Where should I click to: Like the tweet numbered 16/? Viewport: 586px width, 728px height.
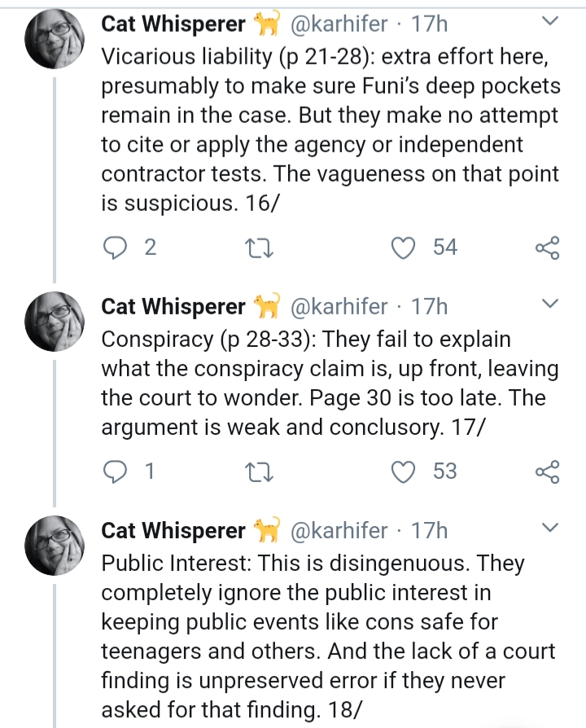(x=403, y=248)
